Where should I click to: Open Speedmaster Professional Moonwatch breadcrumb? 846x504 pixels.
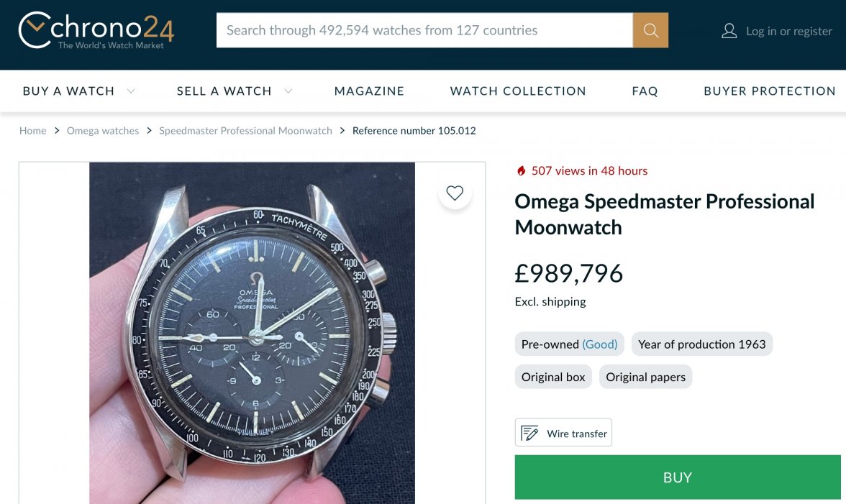click(245, 131)
